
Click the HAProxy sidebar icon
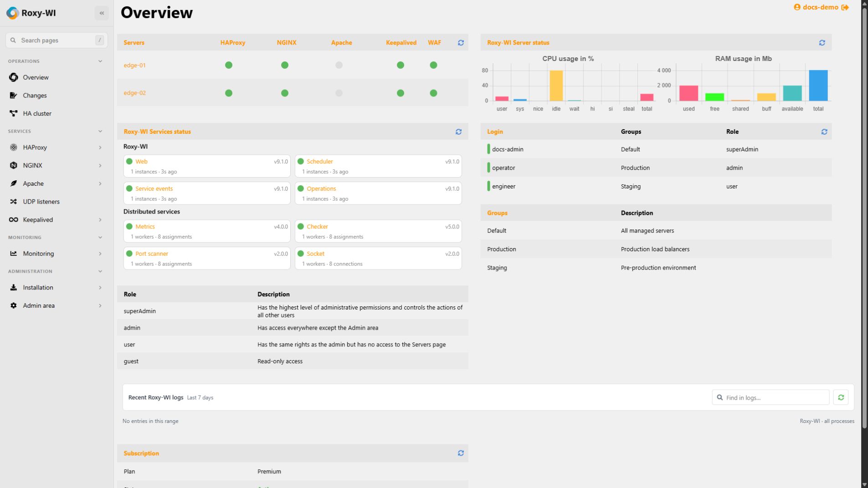pos(14,147)
